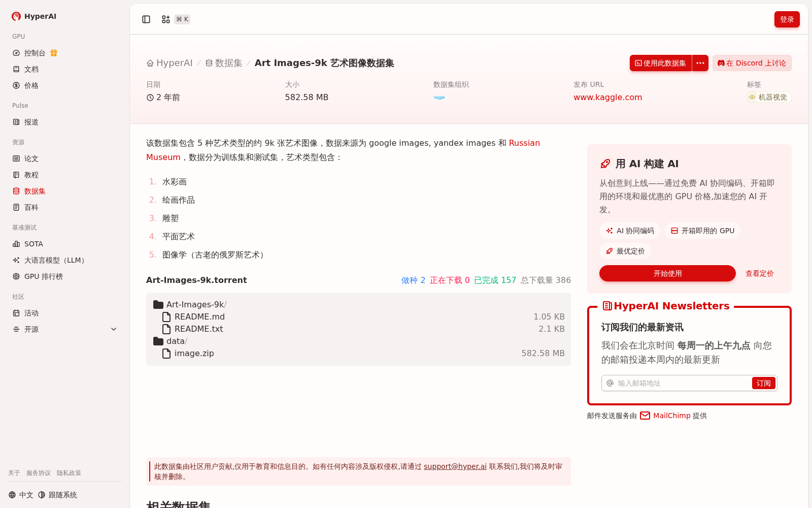The image size is (812, 508).
Task: Open 服务协议 terms footer link
Action: click(x=39, y=473)
